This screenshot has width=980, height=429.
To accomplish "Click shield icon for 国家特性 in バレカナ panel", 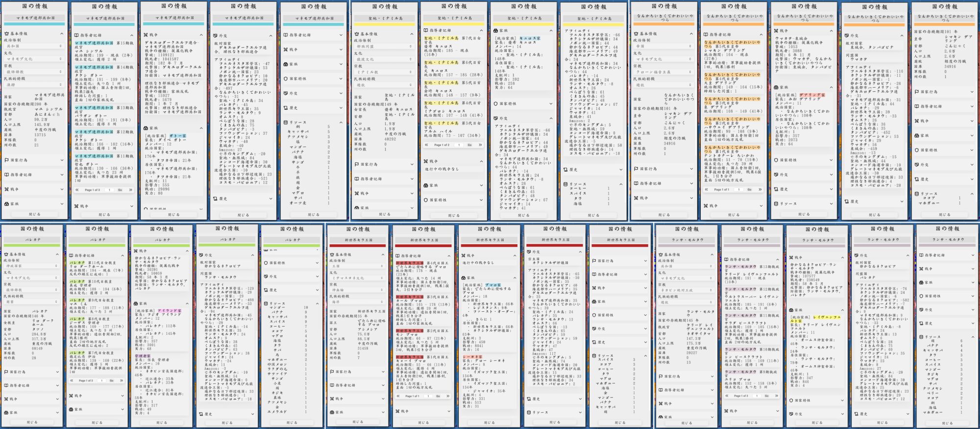I will click(x=266, y=263).
